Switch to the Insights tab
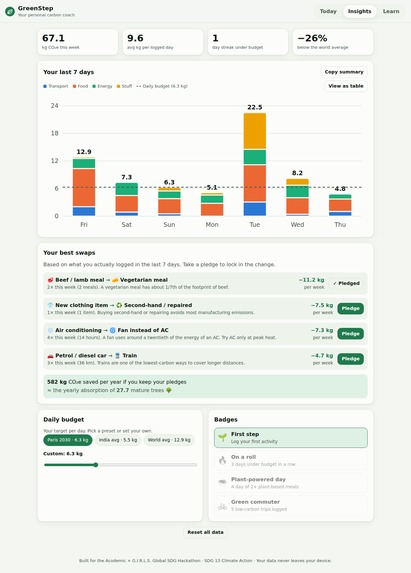 (359, 11)
